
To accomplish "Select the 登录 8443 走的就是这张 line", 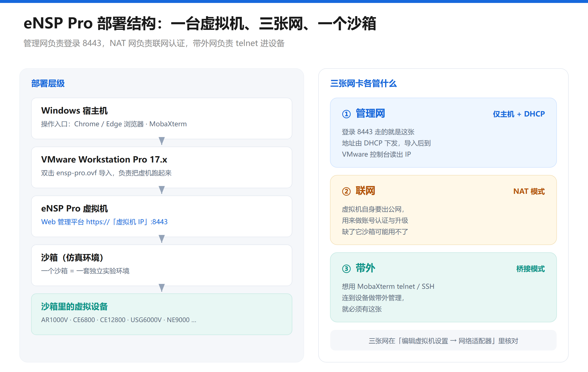I will tap(378, 132).
